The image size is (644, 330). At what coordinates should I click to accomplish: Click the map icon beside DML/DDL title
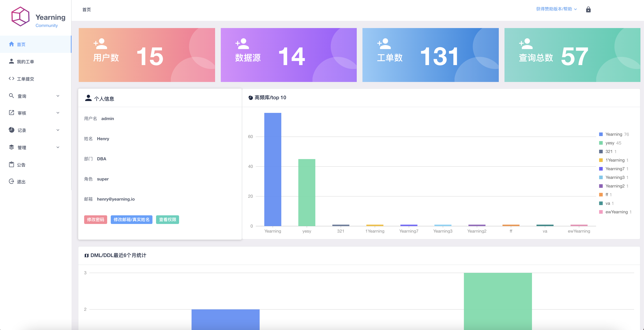click(86, 256)
